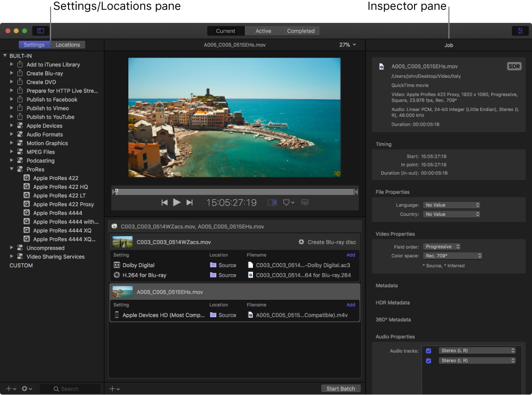Image resolution: width=532 pixels, height=395 pixels.
Task: Uncheck the second Stereo audio track checkbox
Action: tap(429, 361)
